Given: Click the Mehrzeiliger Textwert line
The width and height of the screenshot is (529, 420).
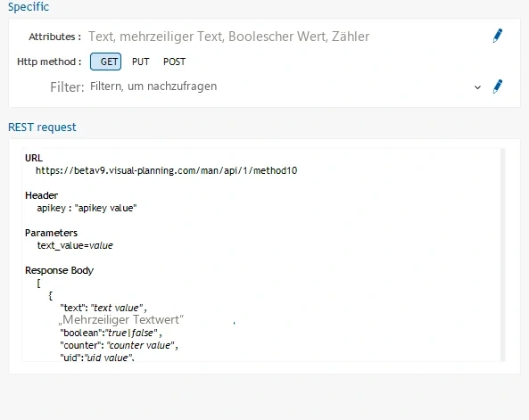Looking at the screenshot, I should click(x=120, y=320).
